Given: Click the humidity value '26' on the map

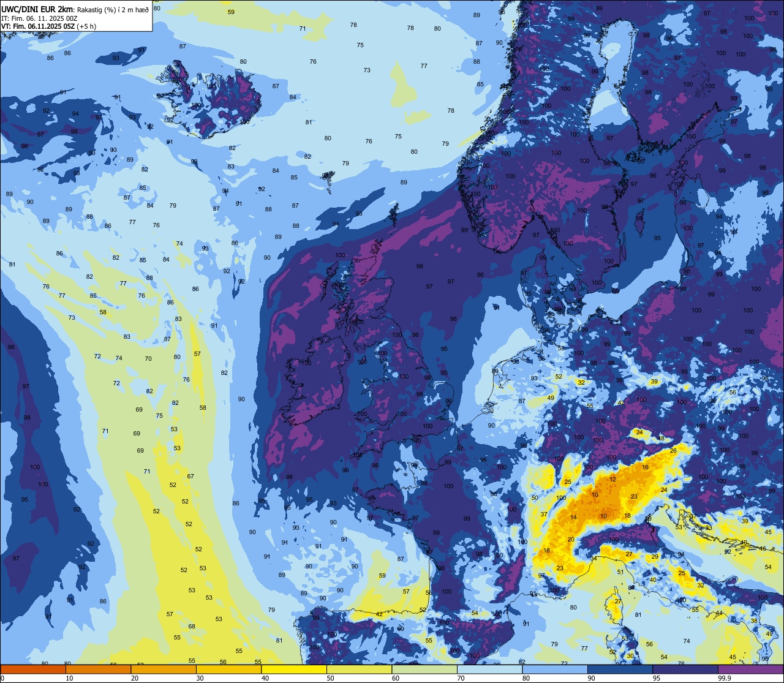Looking at the screenshot, I should [x=673, y=451].
